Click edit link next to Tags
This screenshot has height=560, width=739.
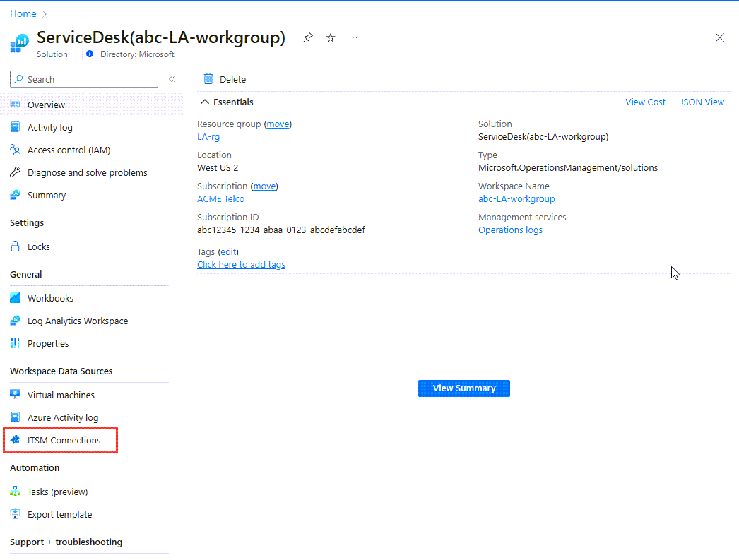click(x=228, y=251)
